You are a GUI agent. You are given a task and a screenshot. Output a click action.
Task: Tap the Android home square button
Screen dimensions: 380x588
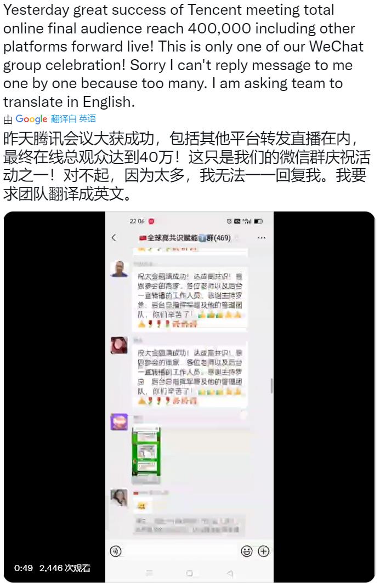(189, 573)
